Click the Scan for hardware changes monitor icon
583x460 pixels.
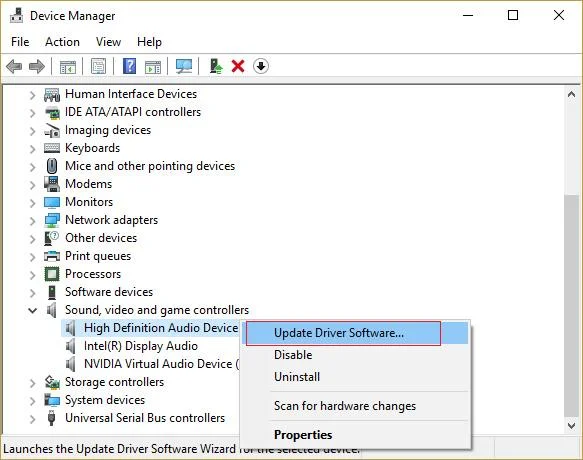[184, 67]
